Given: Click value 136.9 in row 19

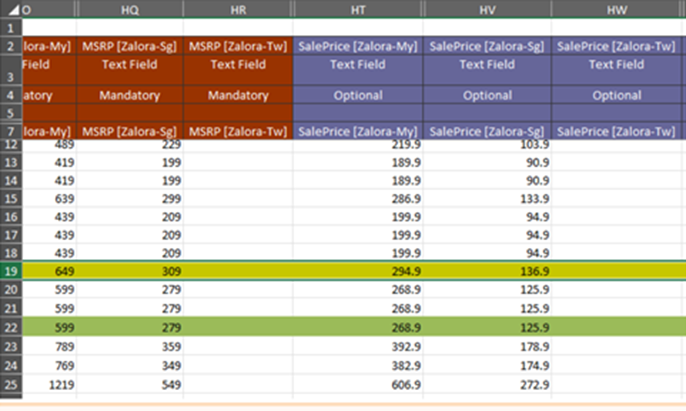Looking at the screenshot, I should tap(535, 271).
